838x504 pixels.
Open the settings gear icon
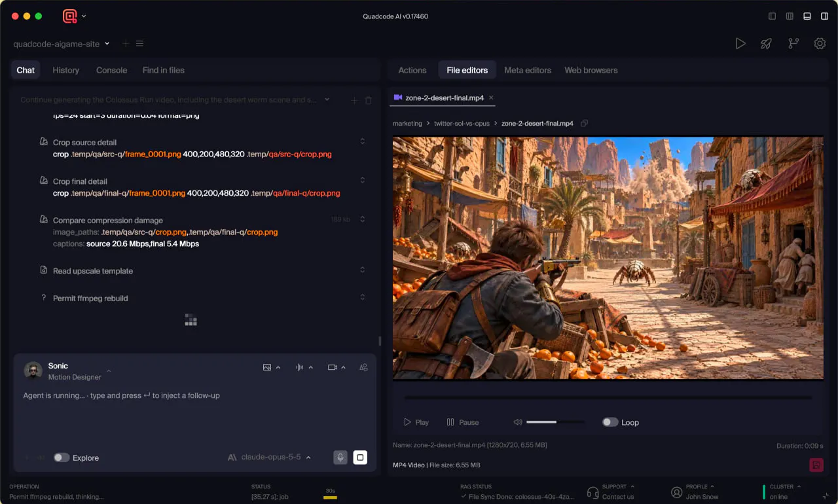[820, 44]
